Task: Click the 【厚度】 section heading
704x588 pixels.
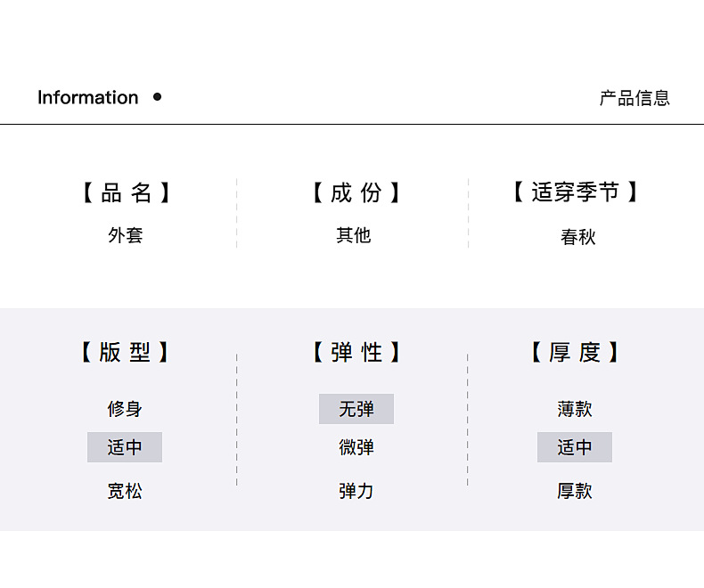Action: [575, 352]
